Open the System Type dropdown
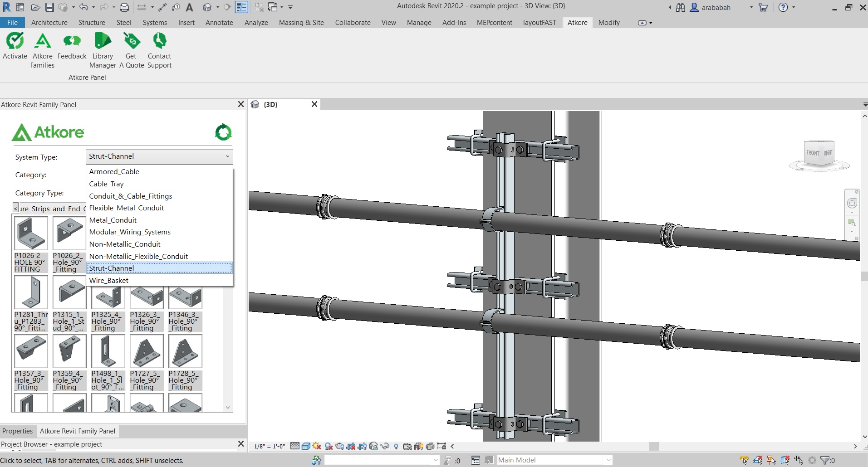This screenshot has height=467, width=868. (x=158, y=156)
